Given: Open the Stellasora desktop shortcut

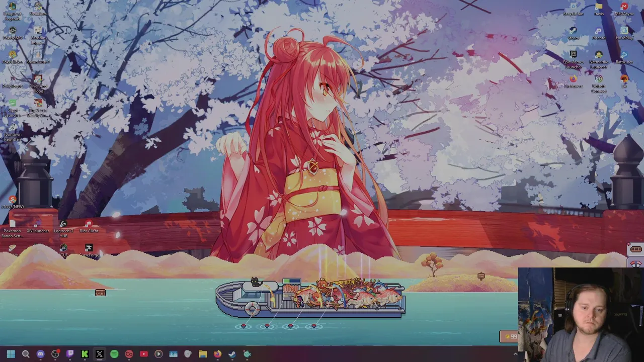Looking at the screenshot, I should coord(38,9).
